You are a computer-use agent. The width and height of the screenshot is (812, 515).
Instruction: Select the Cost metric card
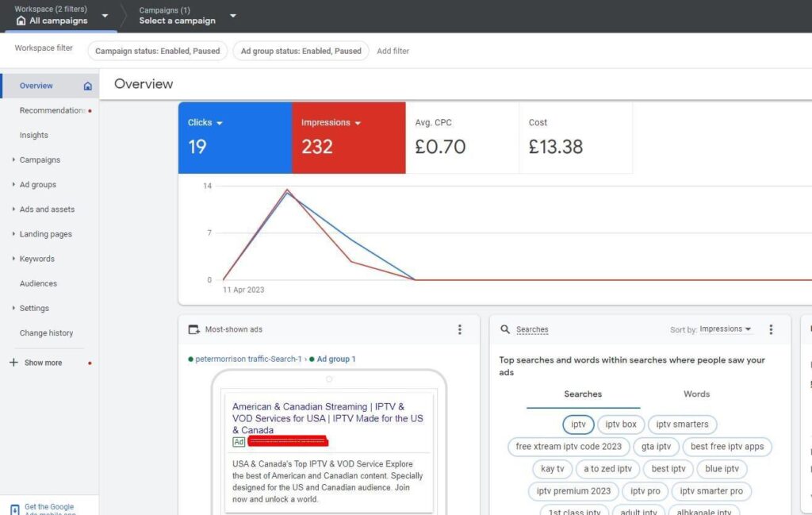coord(576,138)
